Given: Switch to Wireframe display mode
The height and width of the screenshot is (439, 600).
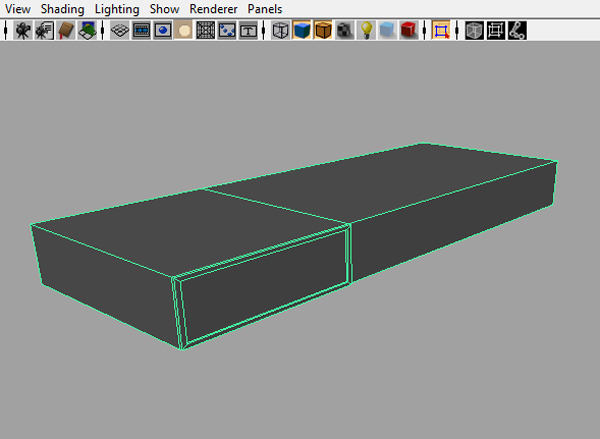Looking at the screenshot, I should click(280, 30).
